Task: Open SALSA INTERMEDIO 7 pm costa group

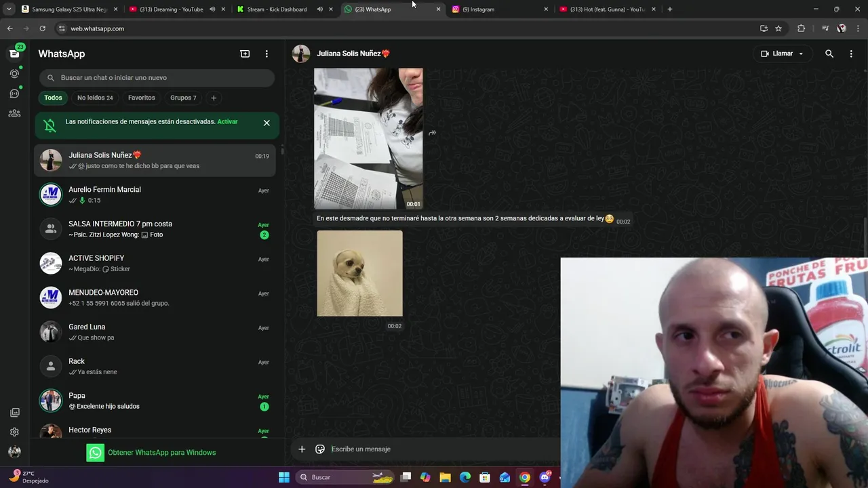Action: click(155, 229)
